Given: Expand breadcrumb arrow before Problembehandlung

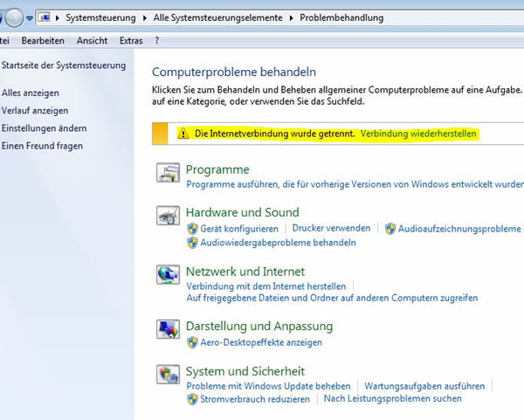Looking at the screenshot, I should tap(291, 17).
